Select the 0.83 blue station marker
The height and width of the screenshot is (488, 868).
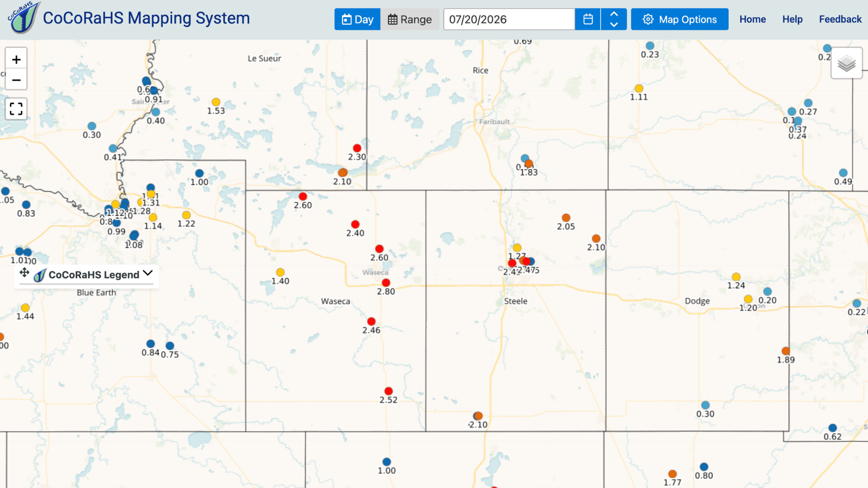tap(26, 205)
